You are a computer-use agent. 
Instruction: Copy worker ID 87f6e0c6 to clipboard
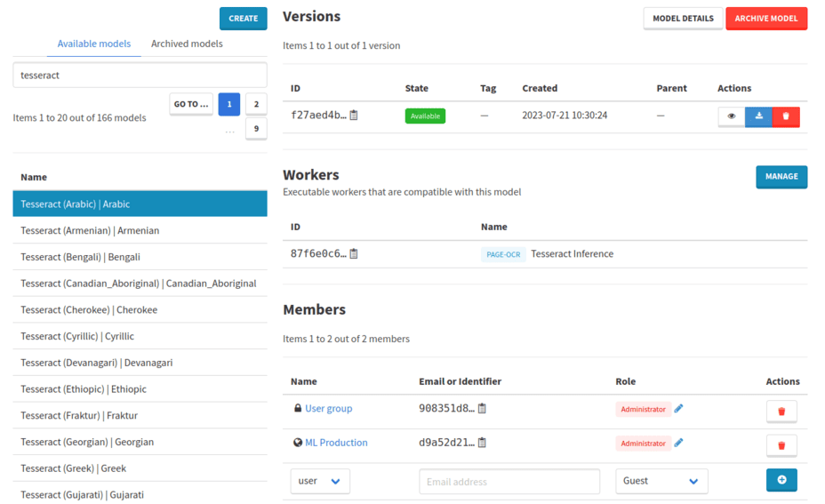pyautogui.click(x=354, y=253)
